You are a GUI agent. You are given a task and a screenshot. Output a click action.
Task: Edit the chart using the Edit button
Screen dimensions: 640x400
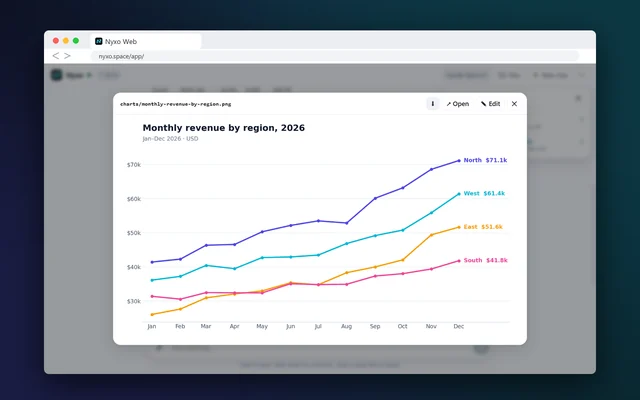point(491,104)
